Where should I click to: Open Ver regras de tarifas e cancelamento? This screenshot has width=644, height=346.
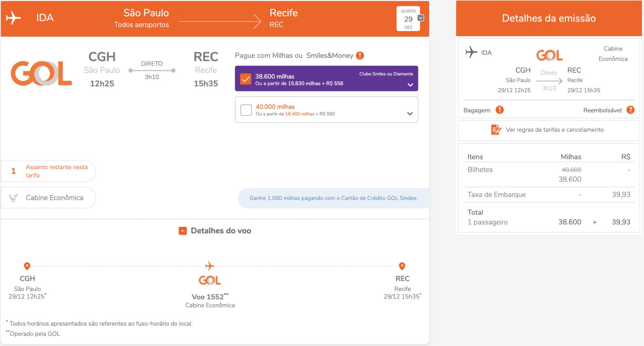(x=549, y=130)
